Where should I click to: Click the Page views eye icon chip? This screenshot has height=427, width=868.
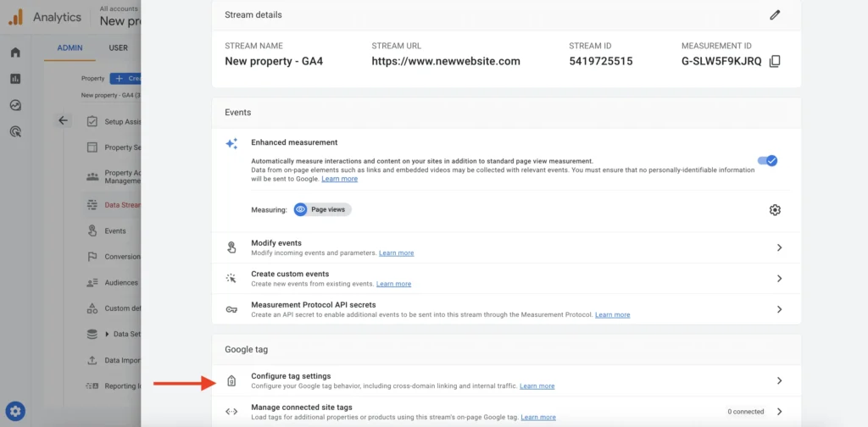(323, 209)
